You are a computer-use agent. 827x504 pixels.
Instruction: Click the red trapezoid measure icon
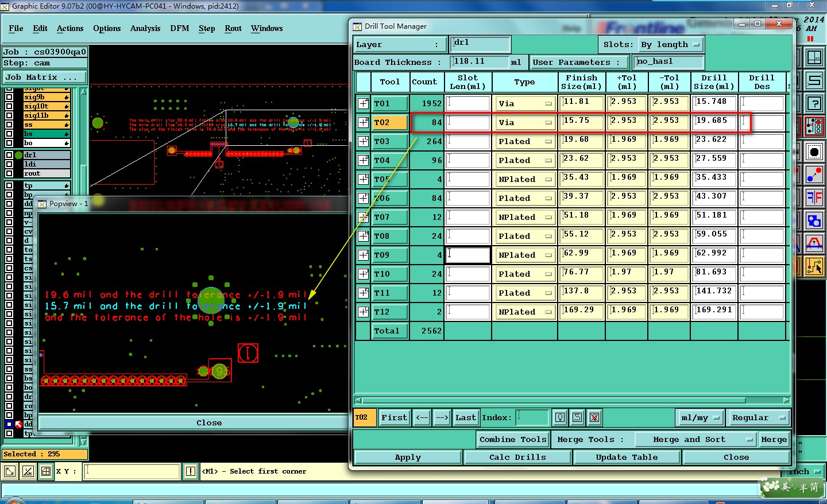coord(814,243)
